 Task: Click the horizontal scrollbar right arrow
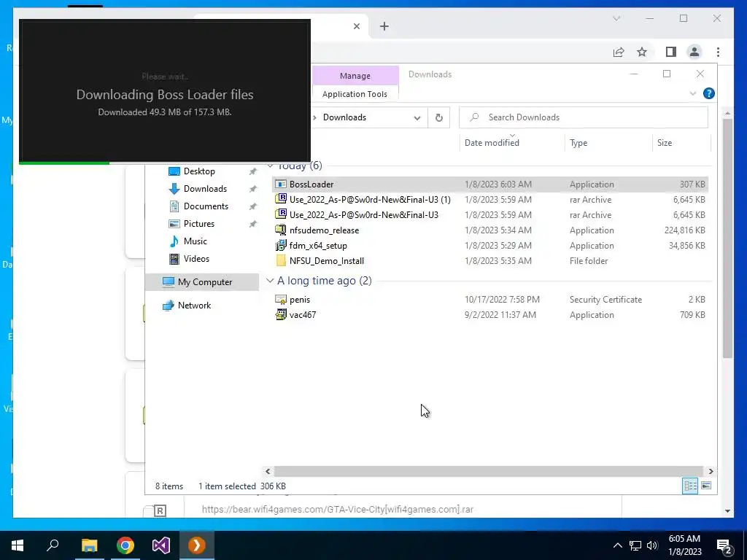(711, 471)
